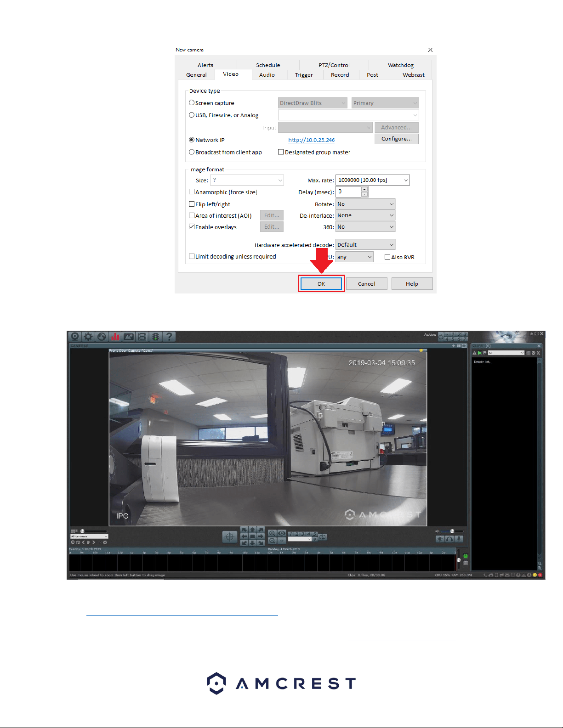Click the warning triangle icon in Clips panel

[x=475, y=353]
